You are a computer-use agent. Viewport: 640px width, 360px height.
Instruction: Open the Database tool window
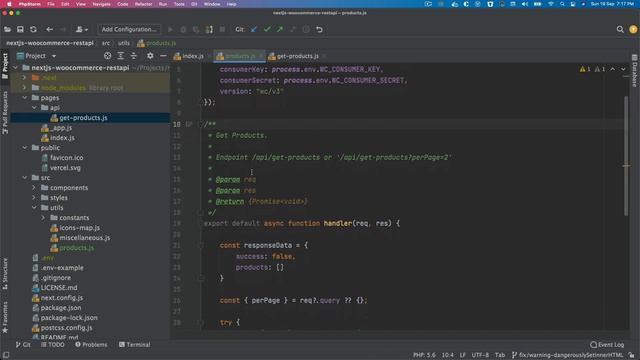click(x=635, y=71)
